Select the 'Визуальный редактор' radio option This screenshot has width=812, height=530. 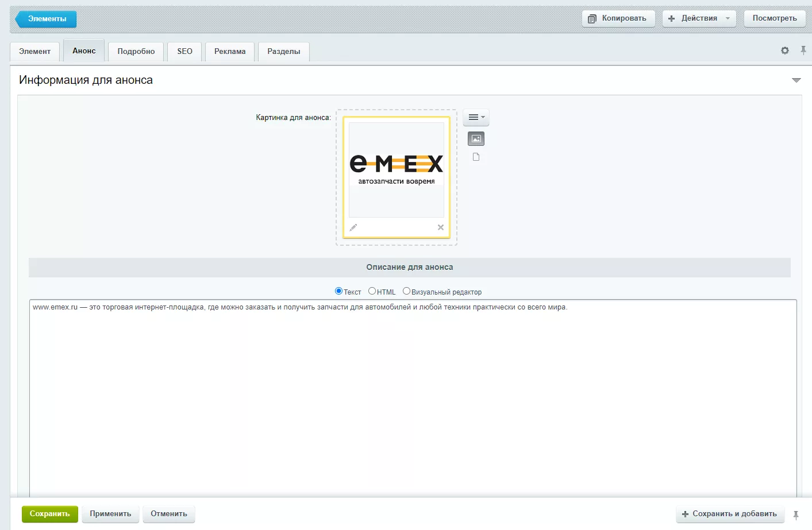click(x=406, y=291)
